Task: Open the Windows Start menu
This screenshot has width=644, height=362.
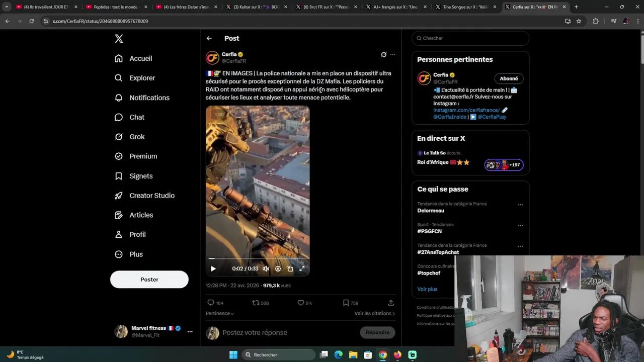Action: click(x=233, y=354)
